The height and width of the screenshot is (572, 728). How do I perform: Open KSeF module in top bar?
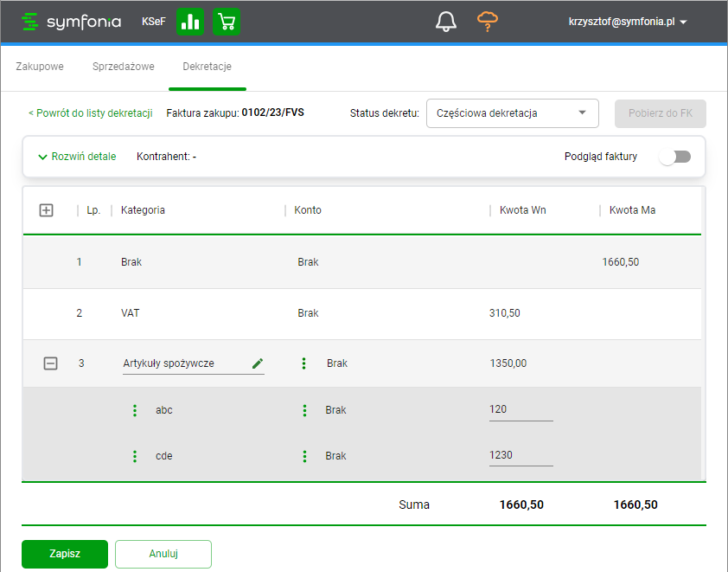click(x=154, y=22)
